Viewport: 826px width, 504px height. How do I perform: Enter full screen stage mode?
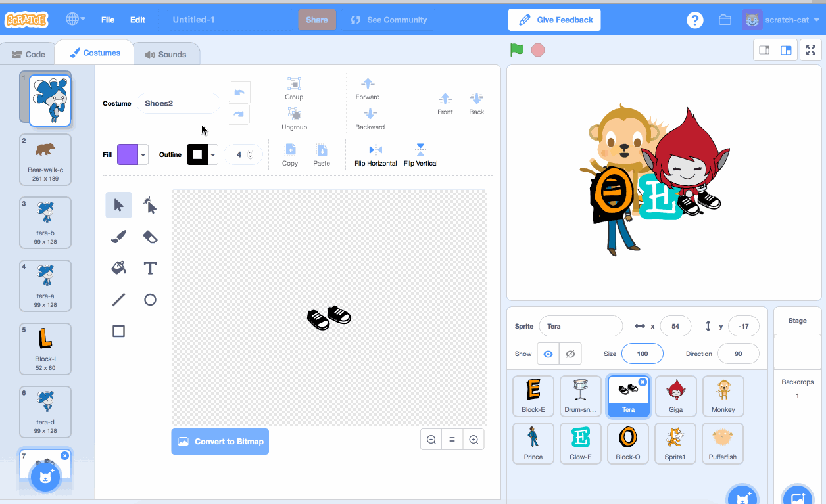(811, 50)
